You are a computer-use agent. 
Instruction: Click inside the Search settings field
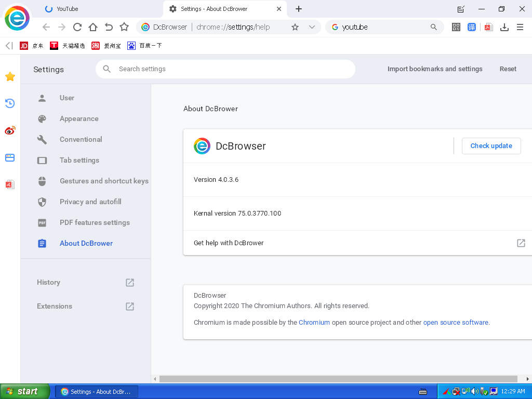click(x=225, y=69)
